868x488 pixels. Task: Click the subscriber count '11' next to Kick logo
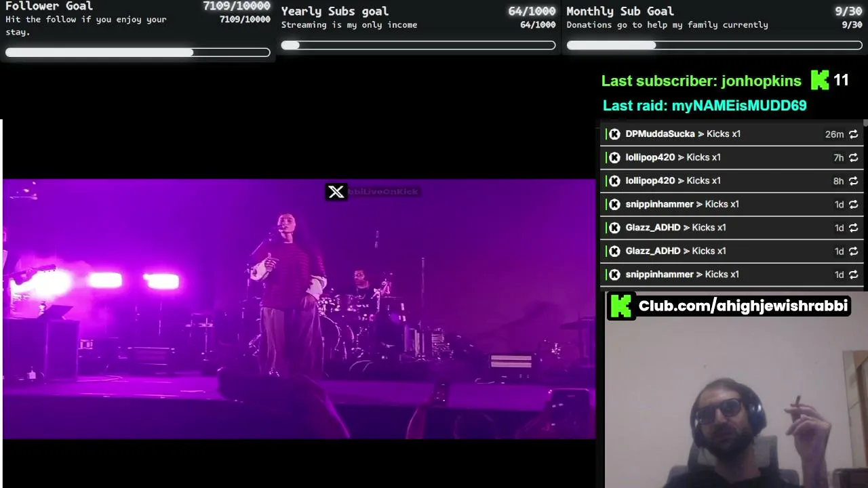pyautogui.click(x=841, y=80)
